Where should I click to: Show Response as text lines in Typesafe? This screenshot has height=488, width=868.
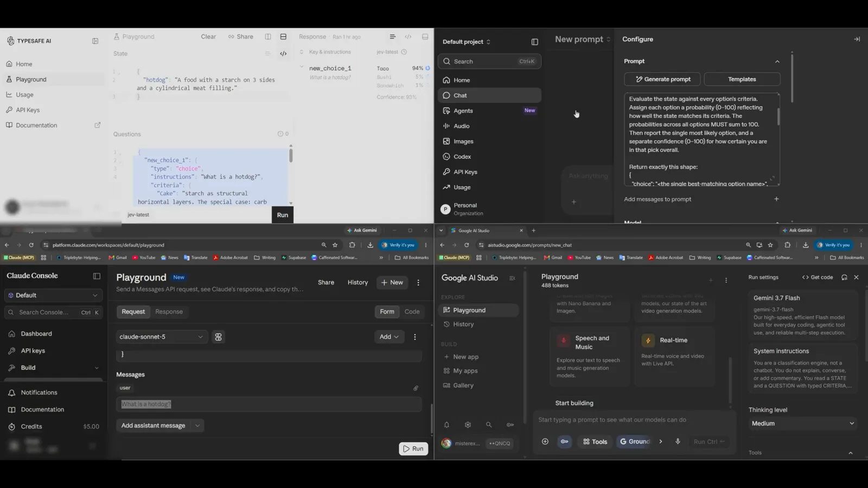392,37
